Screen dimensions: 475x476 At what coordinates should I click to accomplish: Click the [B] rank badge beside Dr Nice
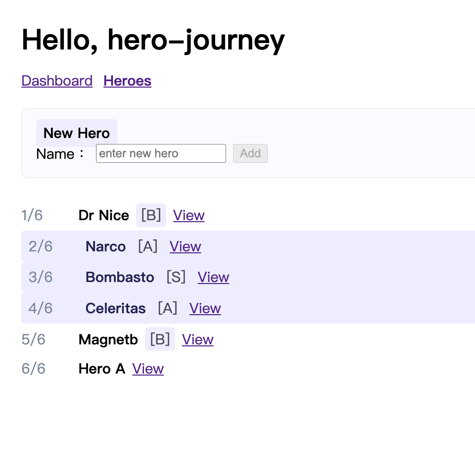151,215
